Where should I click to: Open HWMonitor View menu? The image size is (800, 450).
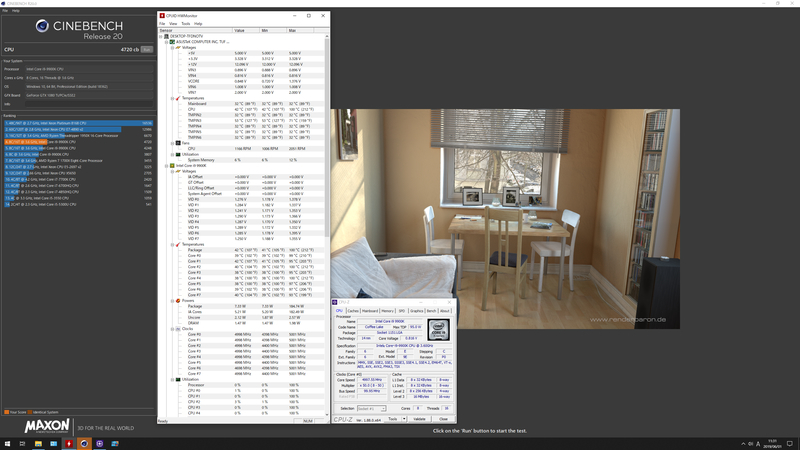173,23
